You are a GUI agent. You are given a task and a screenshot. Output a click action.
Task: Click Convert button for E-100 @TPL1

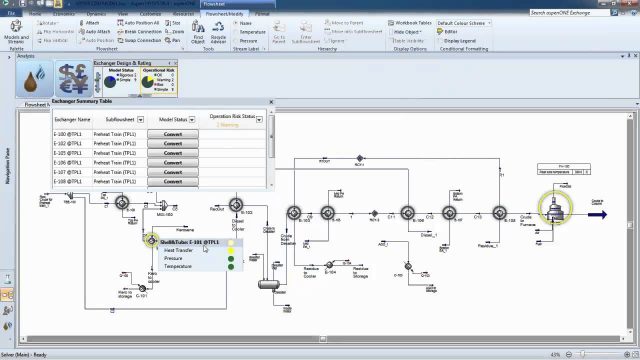click(x=173, y=134)
